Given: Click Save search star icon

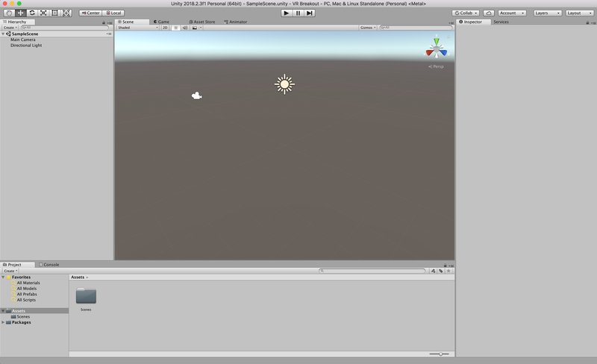Looking at the screenshot, I should pyautogui.click(x=448, y=271).
